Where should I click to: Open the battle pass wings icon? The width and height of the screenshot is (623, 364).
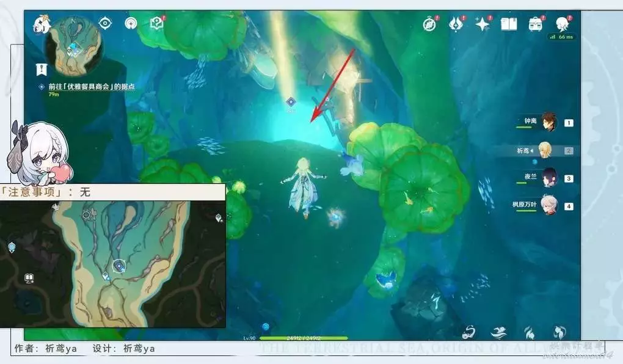click(x=456, y=24)
